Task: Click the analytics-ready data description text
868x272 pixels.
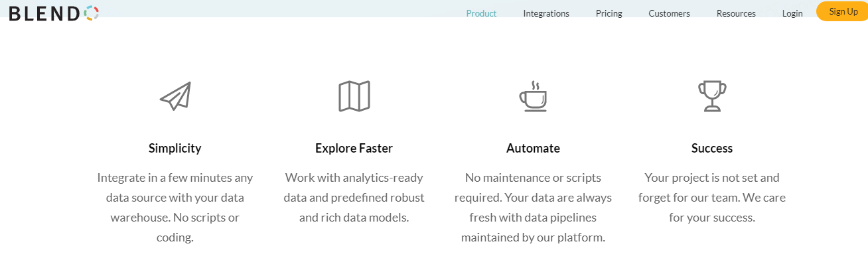Action: (x=354, y=197)
